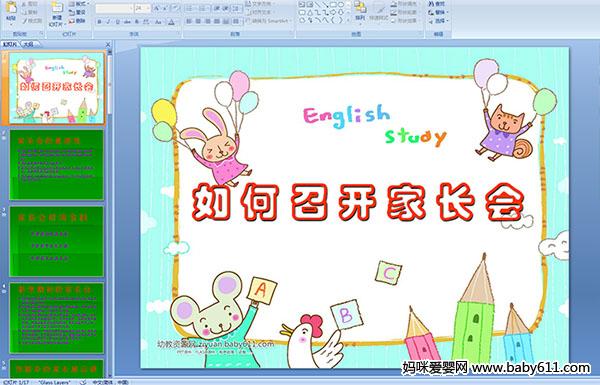Toggle Align Text Left

point(189,21)
